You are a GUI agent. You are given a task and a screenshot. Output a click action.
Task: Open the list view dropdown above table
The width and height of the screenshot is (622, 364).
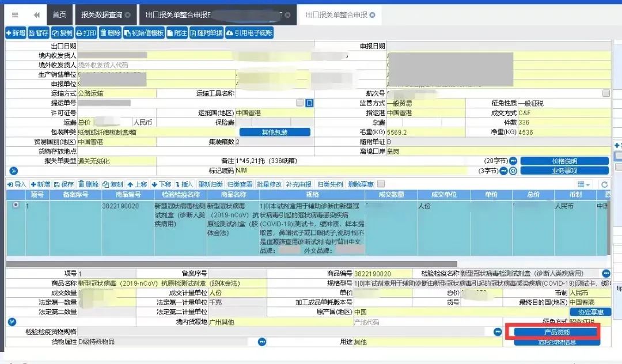583,184
